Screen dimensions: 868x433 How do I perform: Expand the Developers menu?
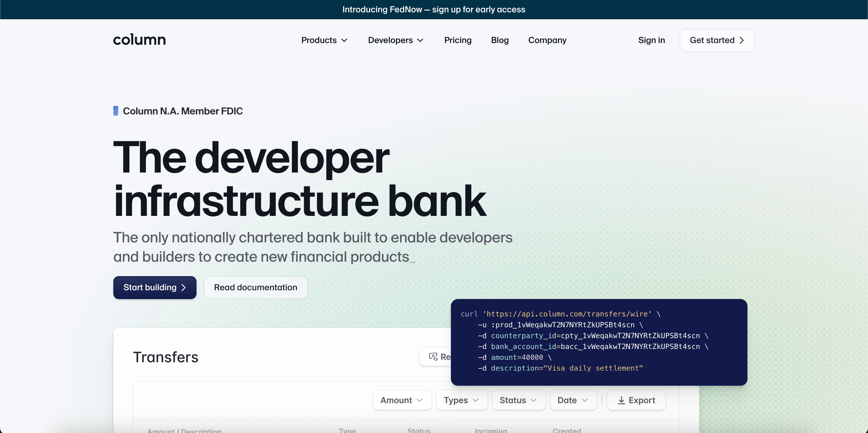tap(396, 40)
